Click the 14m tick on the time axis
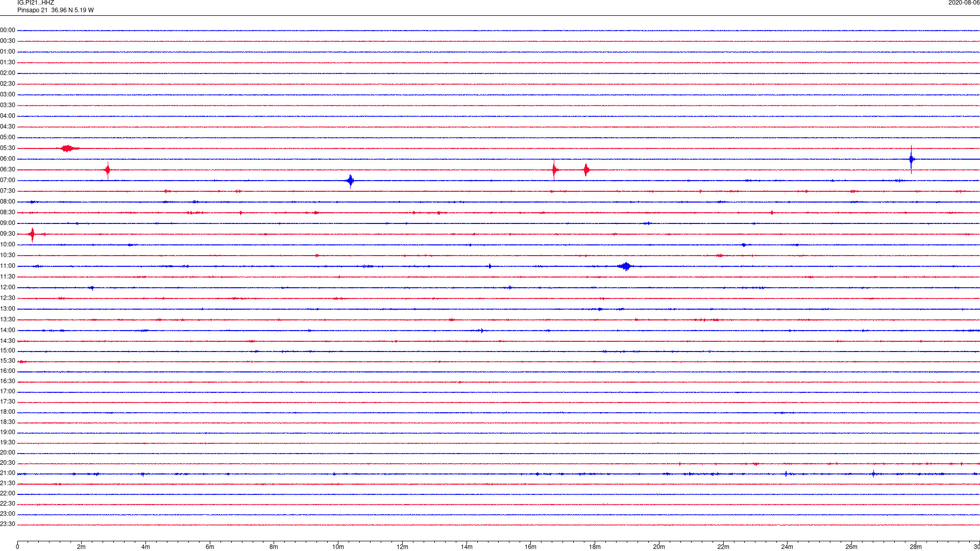The image size is (980, 551). tap(467, 547)
